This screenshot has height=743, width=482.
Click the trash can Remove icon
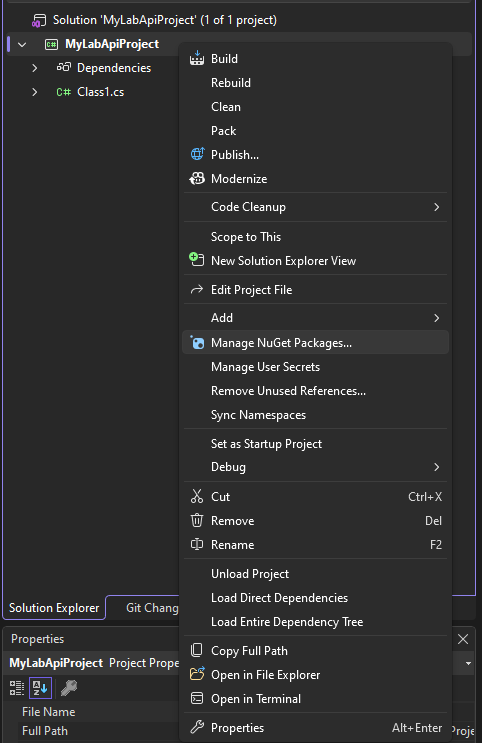(x=197, y=520)
